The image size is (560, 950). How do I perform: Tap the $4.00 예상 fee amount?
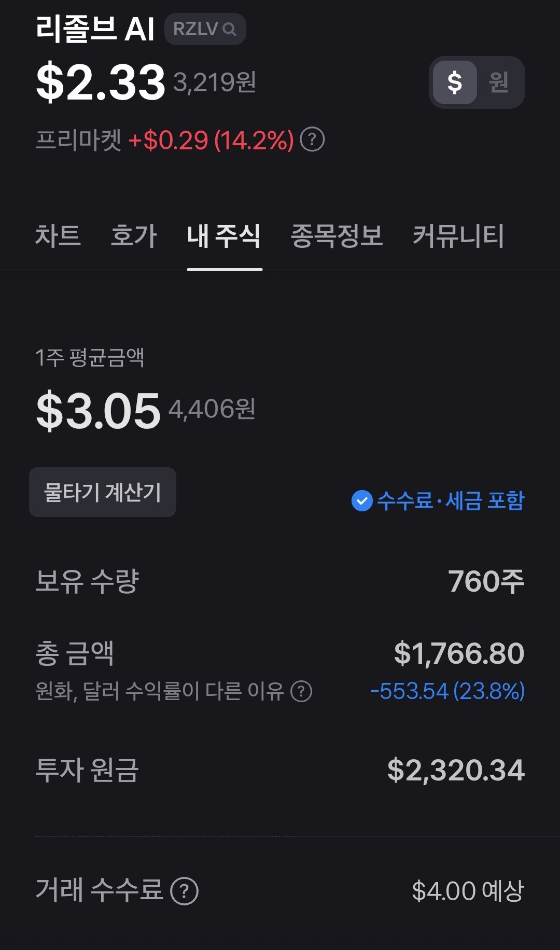pyautogui.click(x=468, y=891)
